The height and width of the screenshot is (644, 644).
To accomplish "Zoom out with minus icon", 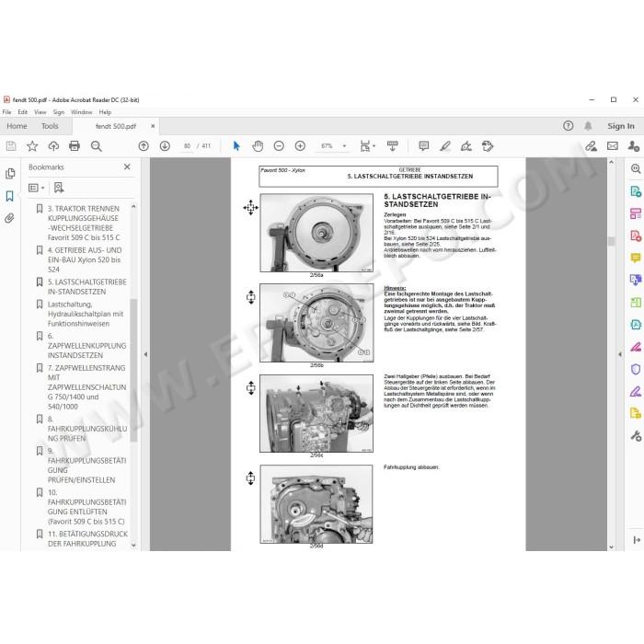I will coord(279,145).
